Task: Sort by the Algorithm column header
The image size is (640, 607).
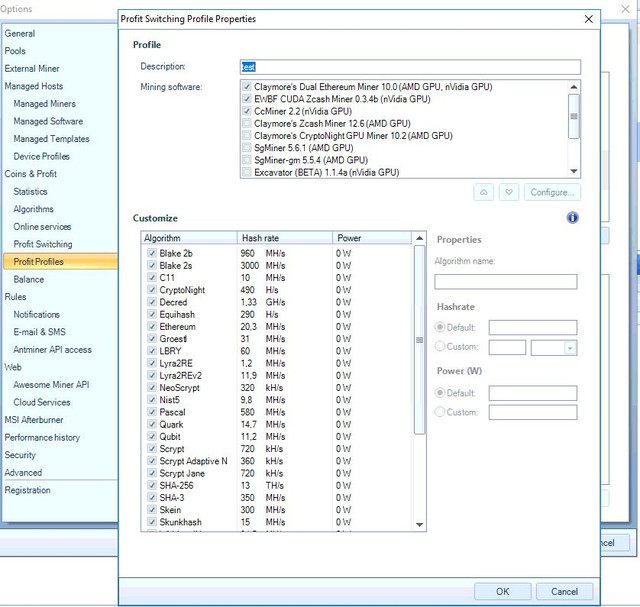Action: [189, 238]
